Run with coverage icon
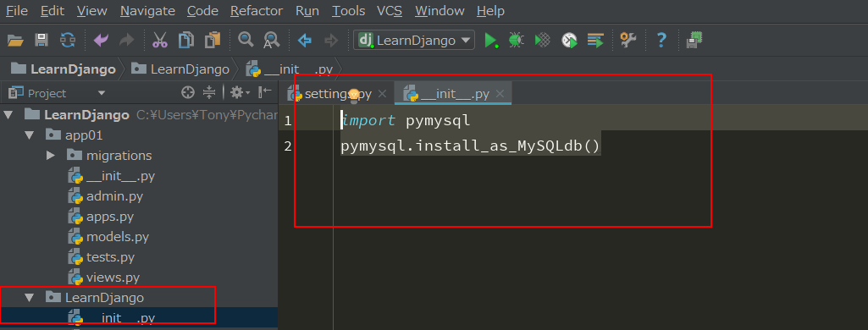868x330 pixels. click(x=543, y=40)
